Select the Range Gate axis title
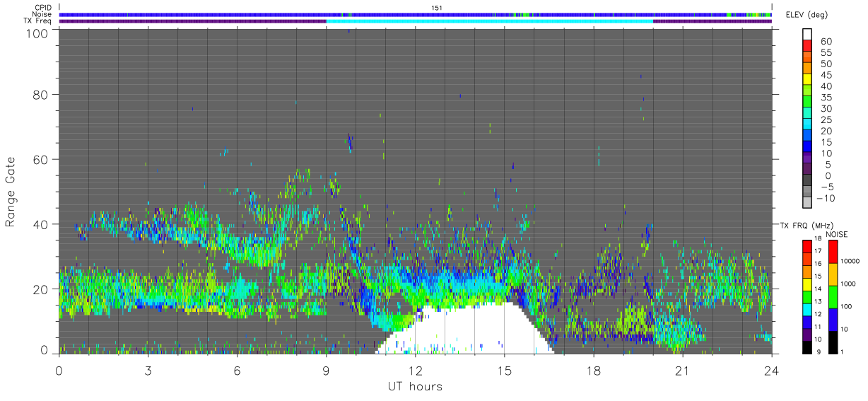Image resolution: width=868 pixels, height=401 pixels. [x=11, y=192]
